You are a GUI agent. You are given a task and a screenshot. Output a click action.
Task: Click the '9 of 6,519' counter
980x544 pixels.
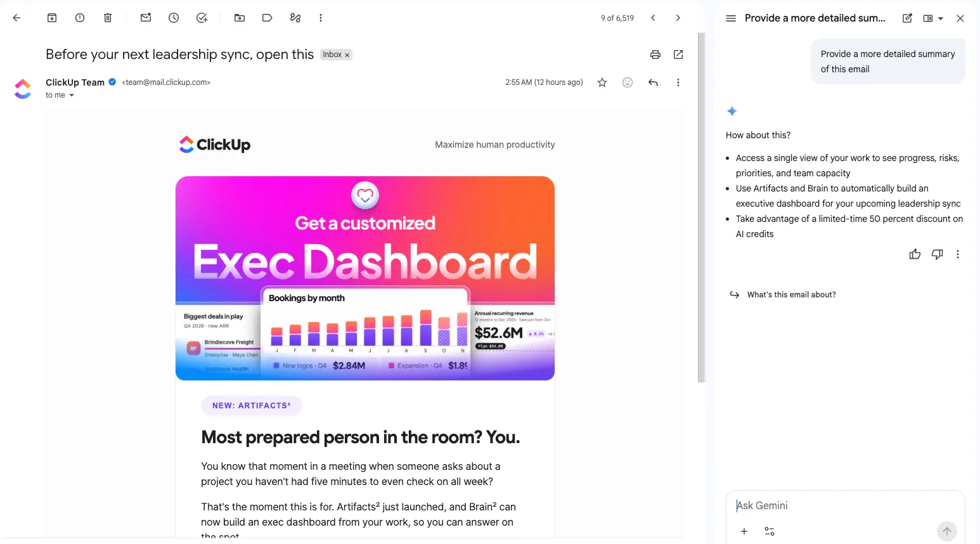(617, 18)
